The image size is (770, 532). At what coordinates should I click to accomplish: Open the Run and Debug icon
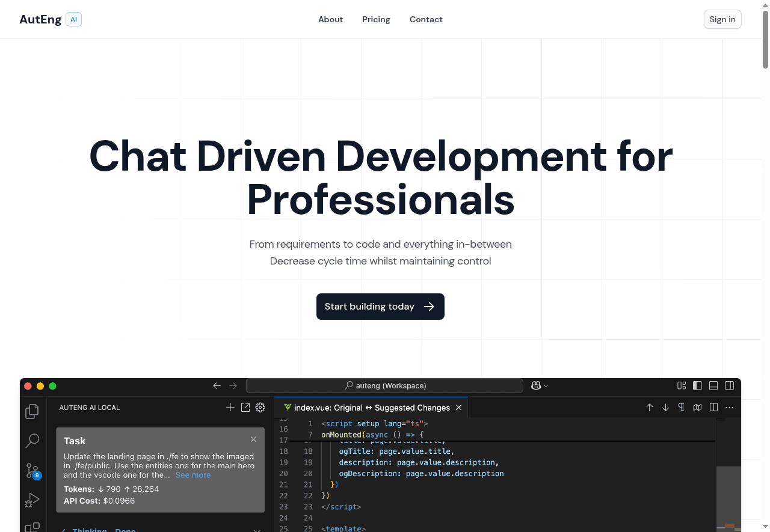coord(32,500)
